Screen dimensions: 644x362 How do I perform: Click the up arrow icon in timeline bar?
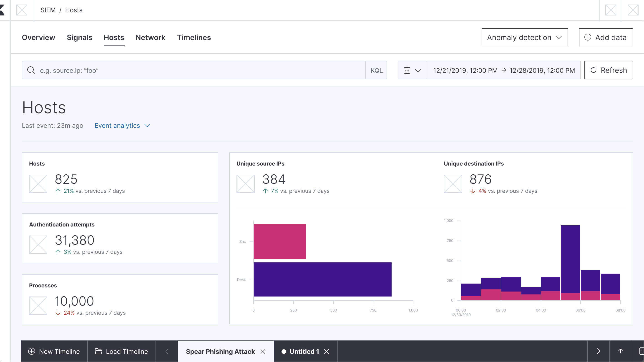[621, 351]
